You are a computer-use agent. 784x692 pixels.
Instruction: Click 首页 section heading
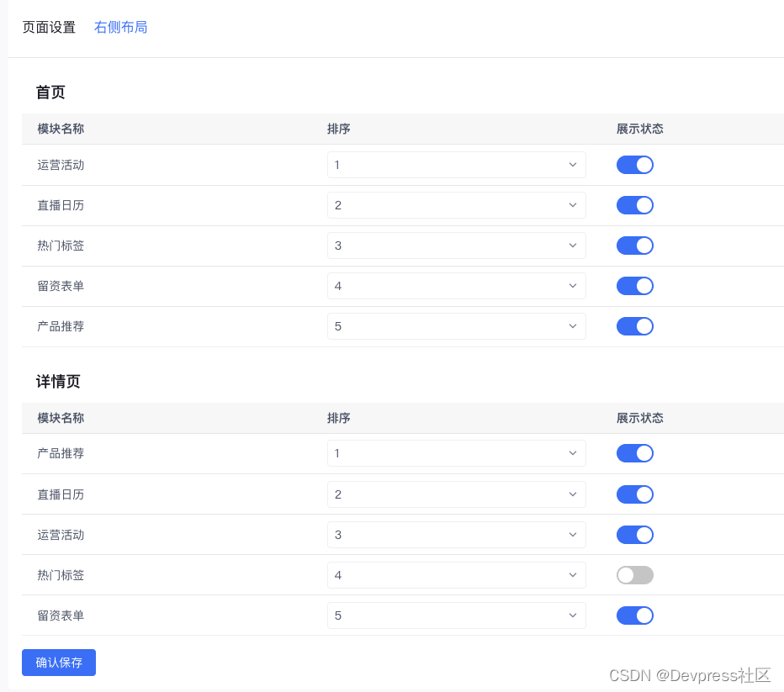pyautogui.click(x=50, y=92)
